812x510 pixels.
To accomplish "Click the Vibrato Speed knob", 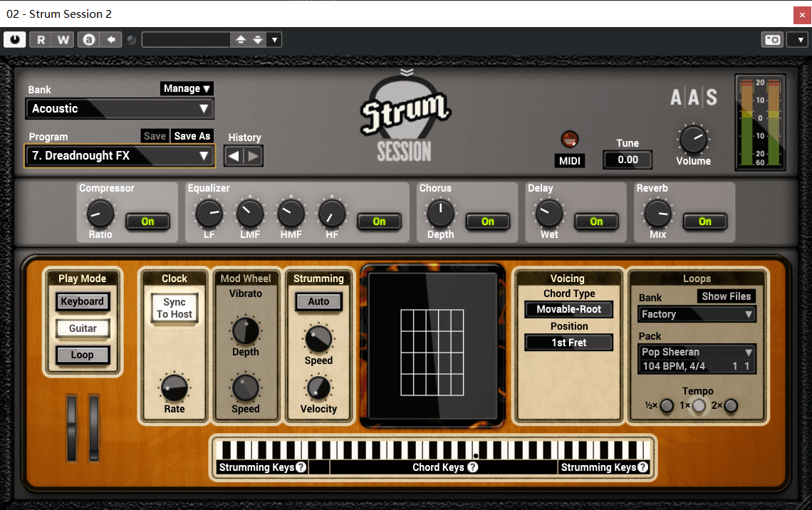I will pyautogui.click(x=246, y=387).
